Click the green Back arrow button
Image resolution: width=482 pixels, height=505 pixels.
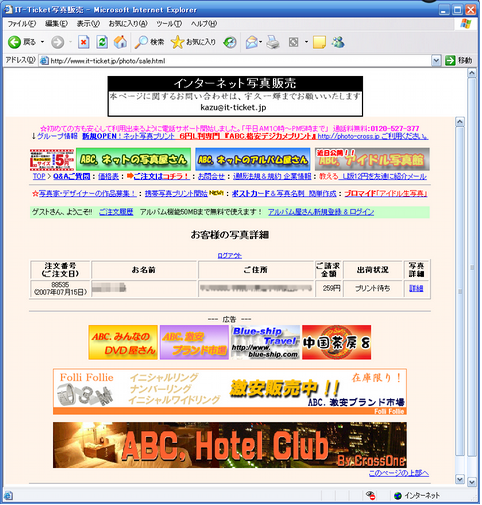[14, 42]
